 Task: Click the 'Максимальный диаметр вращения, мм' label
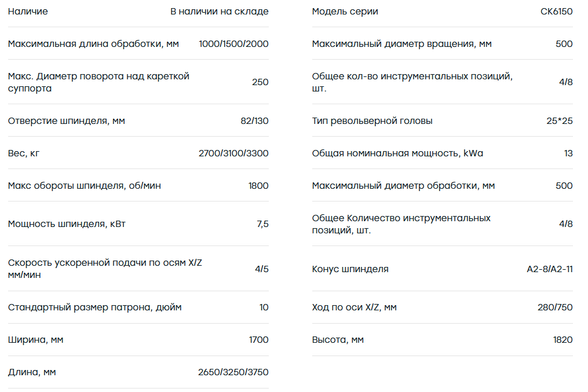pos(401,44)
